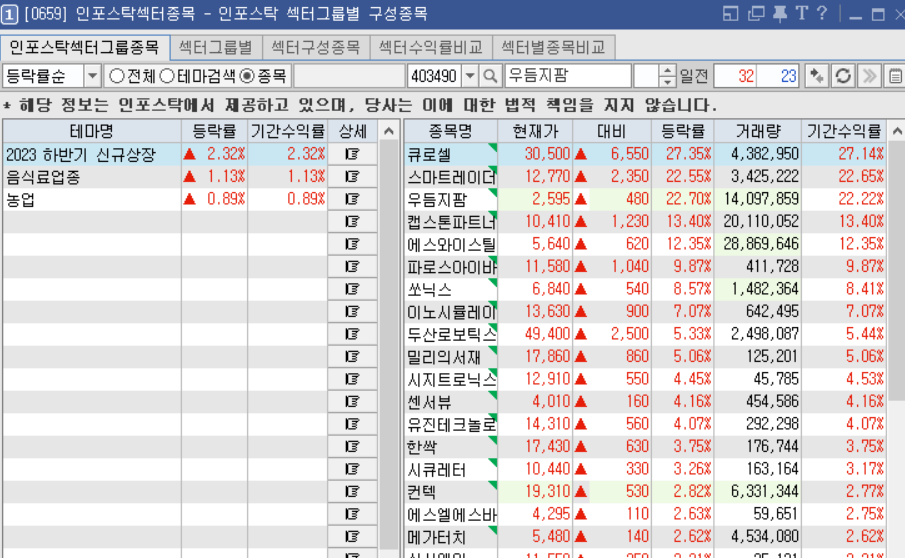Click the day count stepper arrows
Screen dimensions: 905x558
point(667,76)
